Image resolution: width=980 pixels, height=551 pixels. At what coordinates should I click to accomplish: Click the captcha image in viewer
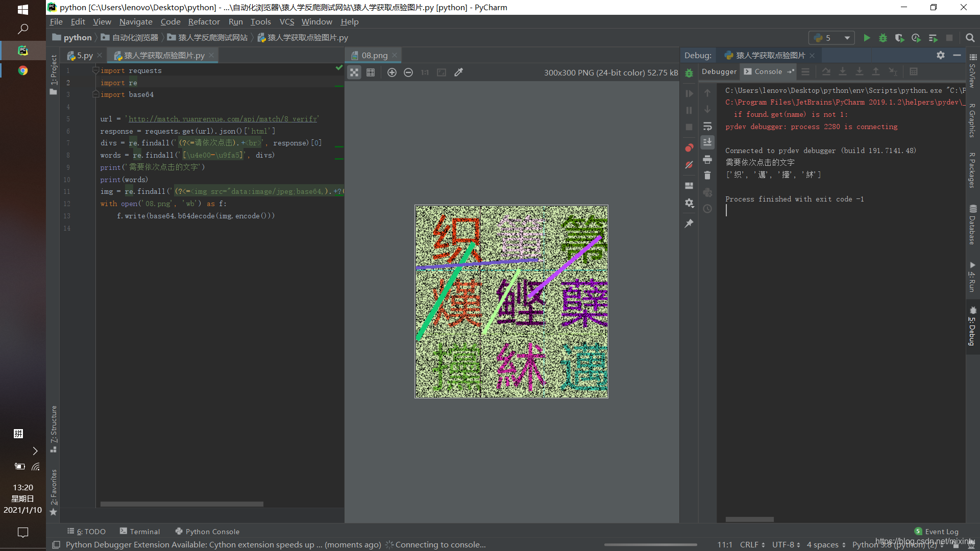click(x=511, y=301)
